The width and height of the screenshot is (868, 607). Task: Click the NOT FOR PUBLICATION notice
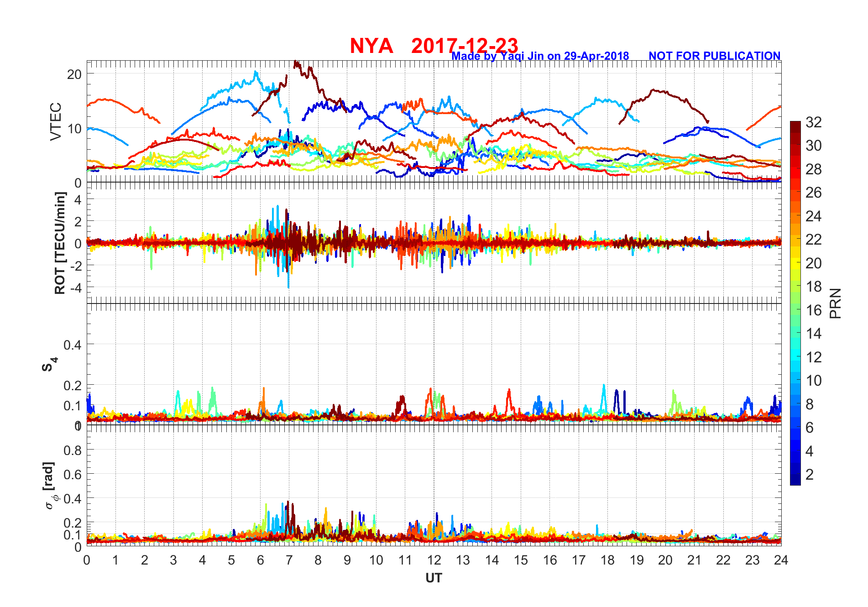click(x=715, y=56)
